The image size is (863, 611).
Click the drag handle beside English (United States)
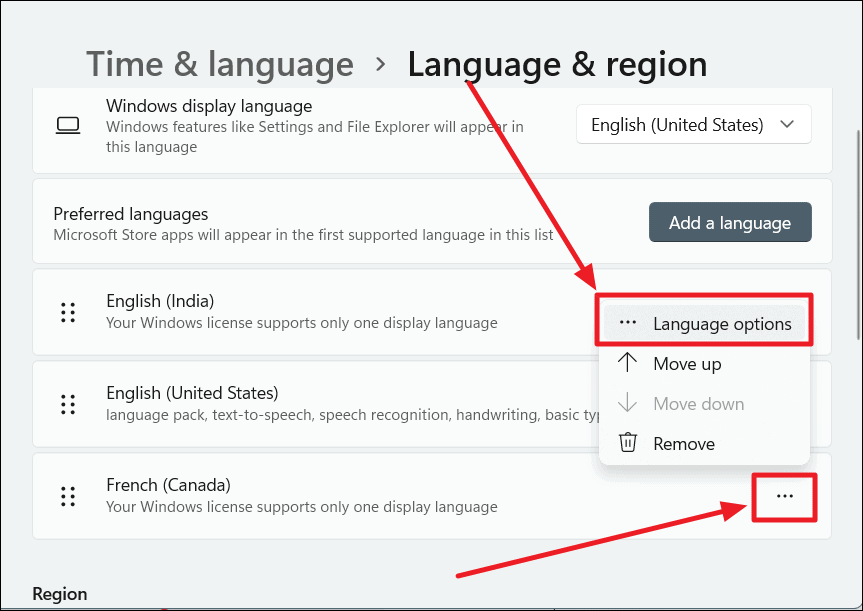[x=68, y=404]
